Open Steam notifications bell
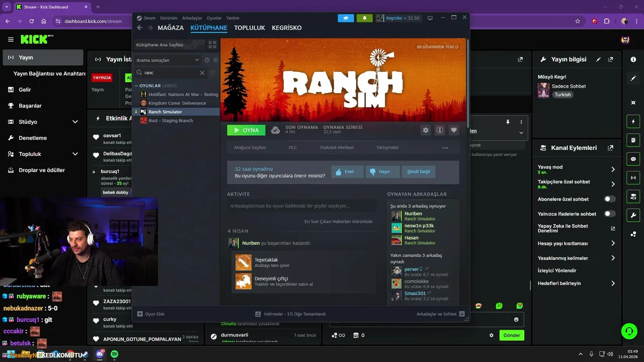The height and width of the screenshot is (362, 644). click(x=365, y=18)
